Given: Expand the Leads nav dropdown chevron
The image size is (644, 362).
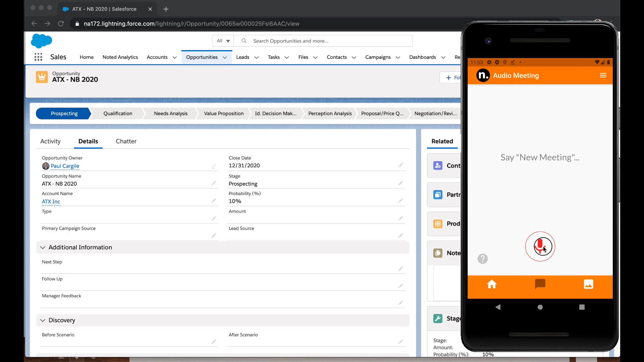Looking at the screenshot, I should click(257, 57).
